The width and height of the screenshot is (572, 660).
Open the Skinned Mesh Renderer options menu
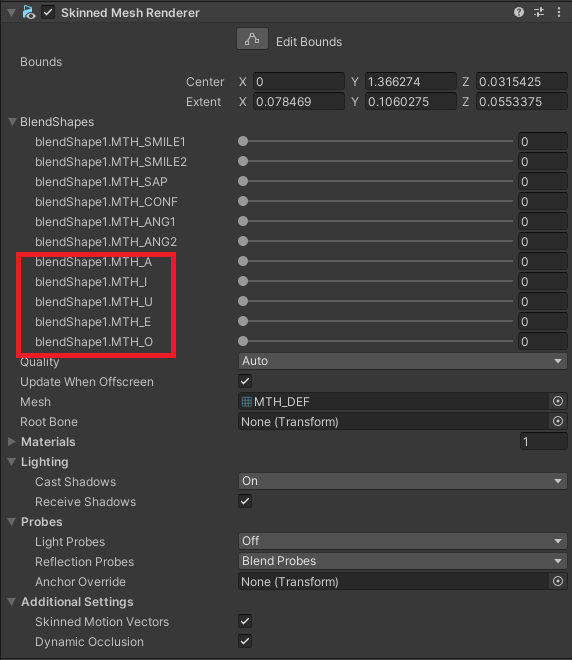click(x=559, y=12)
